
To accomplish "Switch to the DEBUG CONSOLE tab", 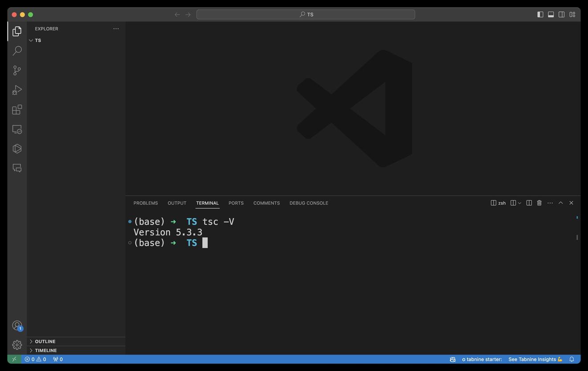I will tap(309, 203).
